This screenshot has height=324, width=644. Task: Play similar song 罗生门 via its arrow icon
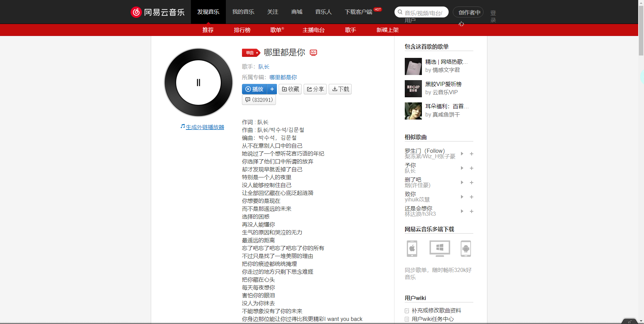[x=462, y=154]
